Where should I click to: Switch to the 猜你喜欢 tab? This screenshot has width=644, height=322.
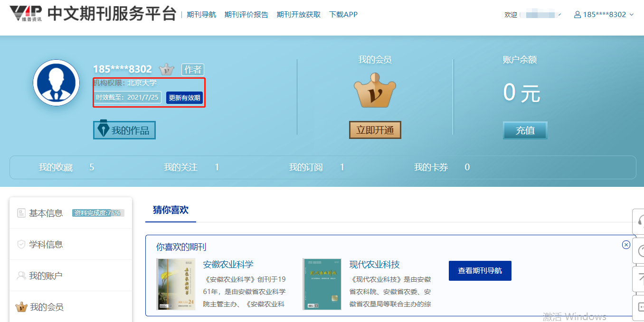[170, 210]
